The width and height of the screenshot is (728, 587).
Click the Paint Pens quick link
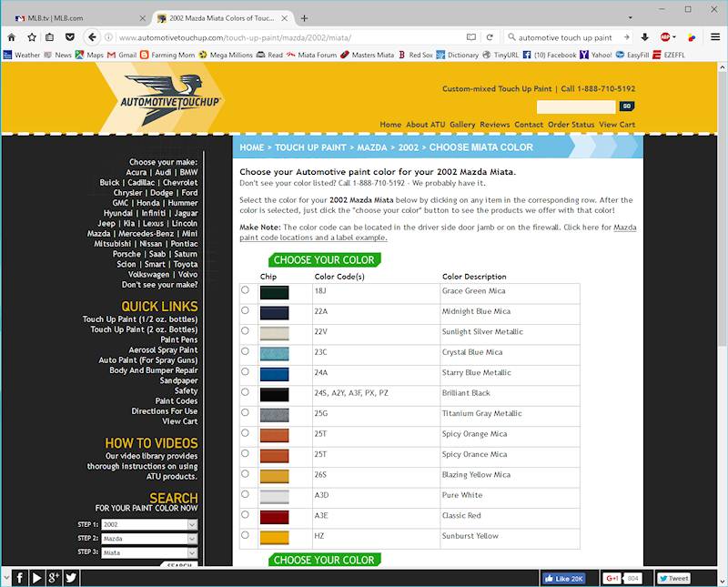click(x=178, y=339)
